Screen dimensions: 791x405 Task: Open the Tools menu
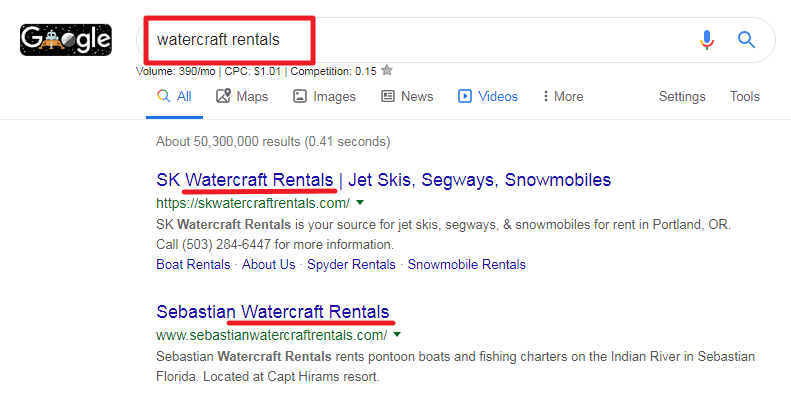coord(745,96)
